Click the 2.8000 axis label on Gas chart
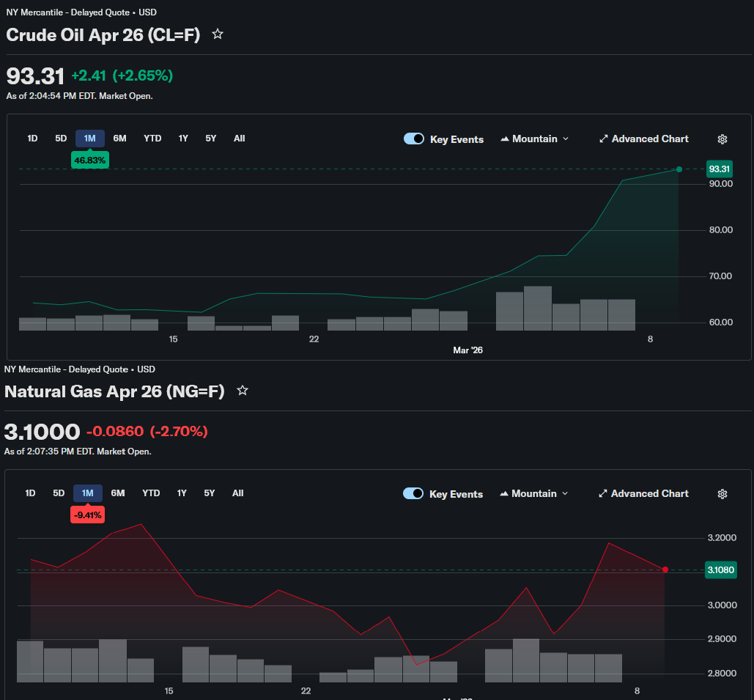Image resolution: width=754 pixels, height=700 pixels. coord(722,673)
